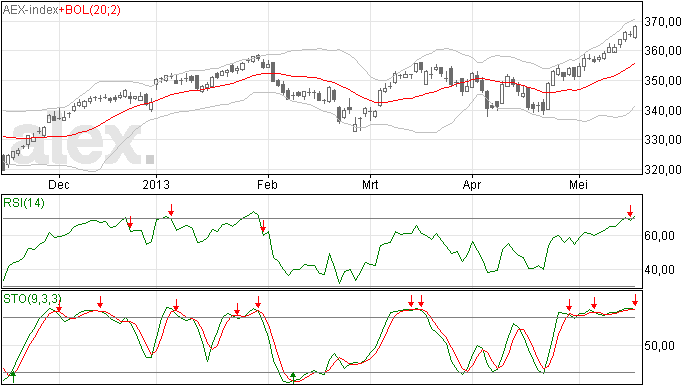Click the 50,00 level on STO axis

(x=659, y=346)
